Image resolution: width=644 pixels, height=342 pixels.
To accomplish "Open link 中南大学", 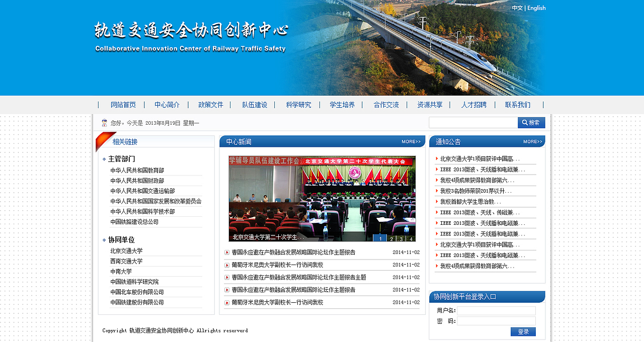I will 121,272.
